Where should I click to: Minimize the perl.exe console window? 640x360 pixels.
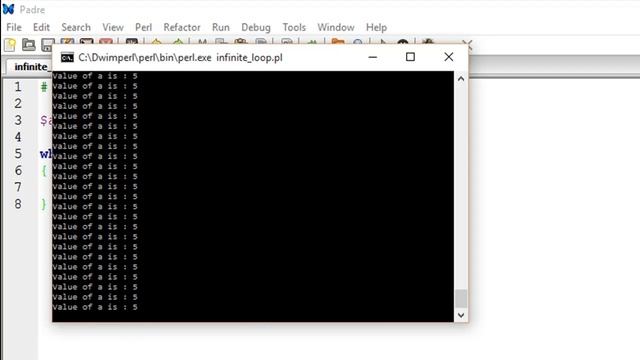coord(373,57)
